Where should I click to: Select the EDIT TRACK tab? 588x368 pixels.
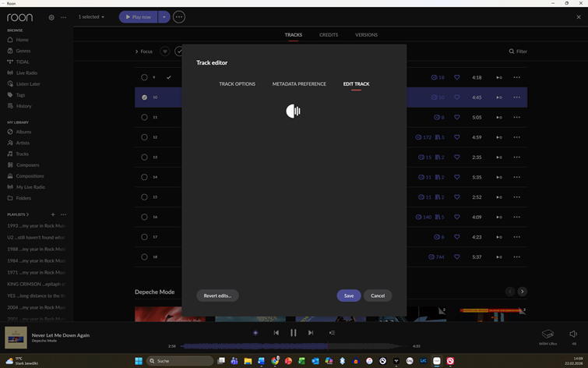[x=356, y=83]
